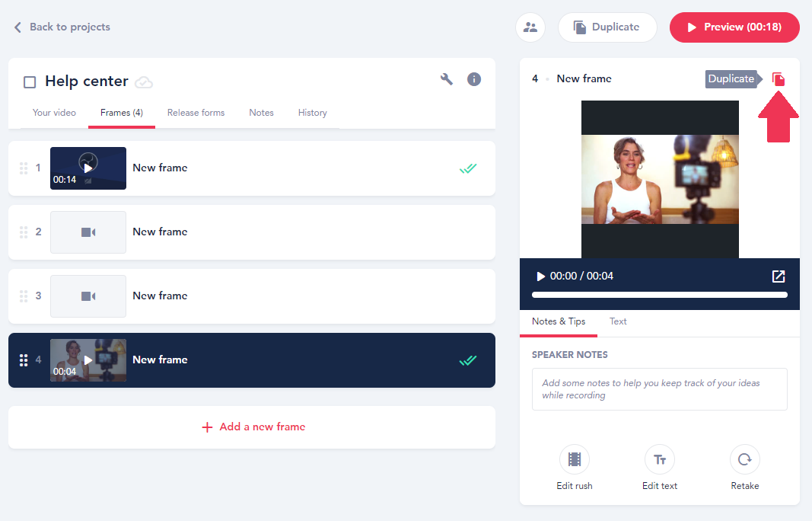Open video player in external window
Viewport: 812px width, 521px height.
779,276
